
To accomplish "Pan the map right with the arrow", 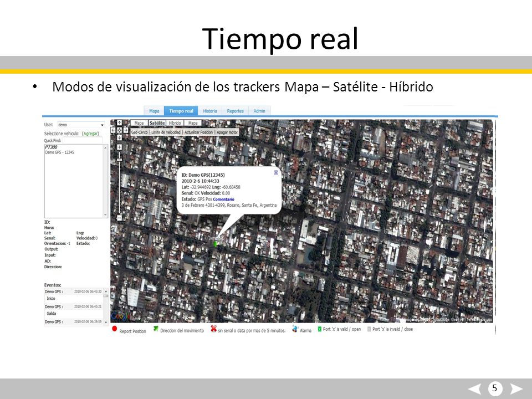I will click(126, 130).
